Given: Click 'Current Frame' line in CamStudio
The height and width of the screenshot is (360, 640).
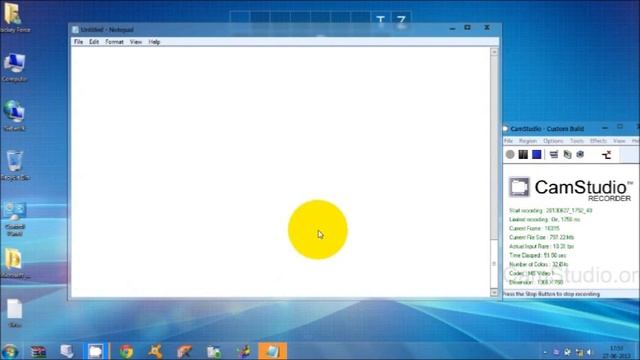Looking at the screenshot, I should 534,229.
